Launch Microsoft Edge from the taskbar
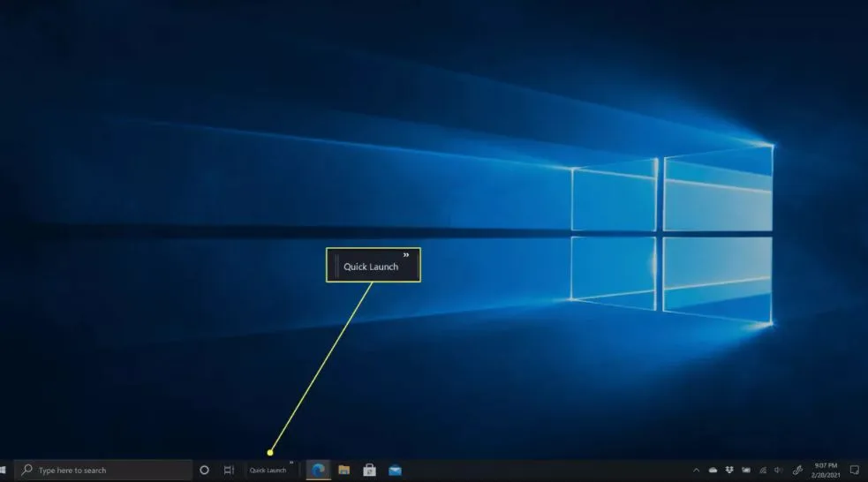Screen dimensions: 868x482 tap(318, 470)
